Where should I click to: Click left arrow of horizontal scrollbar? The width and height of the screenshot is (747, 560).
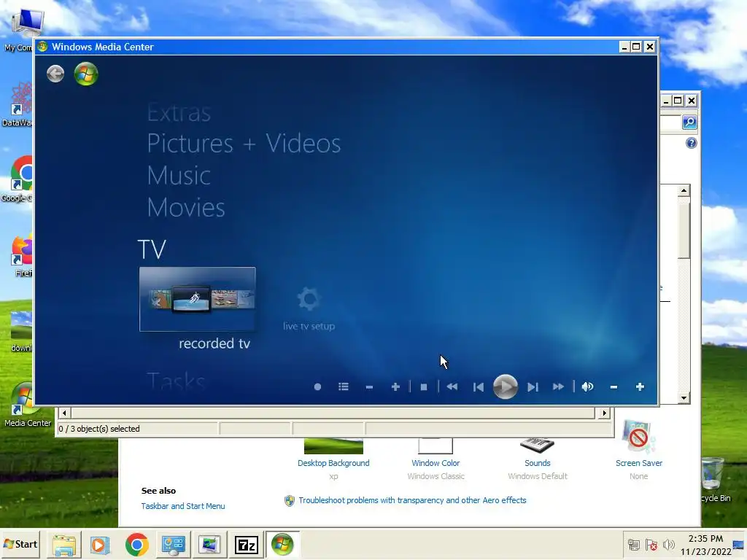pyautogui.click(x=64, y=413)
